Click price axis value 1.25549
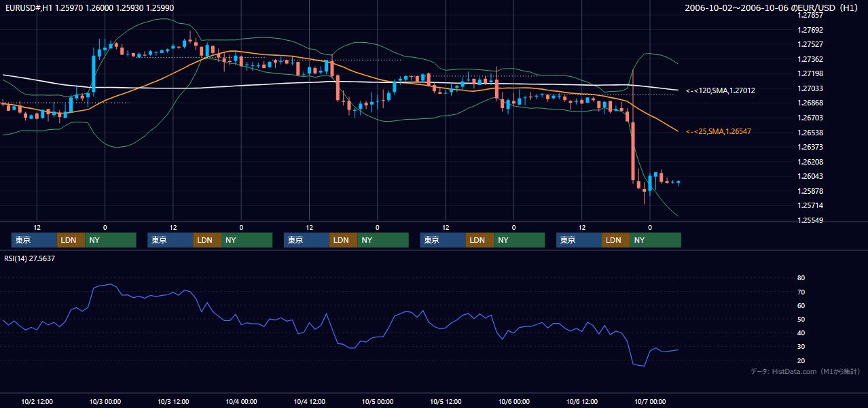The image size is (868, 408). tap(810, 220)
